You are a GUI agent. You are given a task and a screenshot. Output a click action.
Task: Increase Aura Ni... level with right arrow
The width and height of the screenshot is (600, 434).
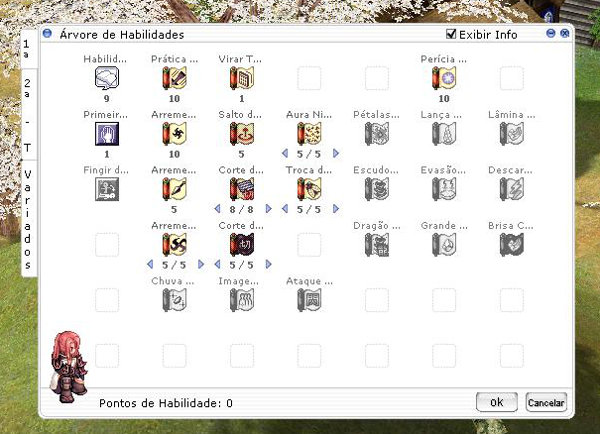tap(336, 153)
